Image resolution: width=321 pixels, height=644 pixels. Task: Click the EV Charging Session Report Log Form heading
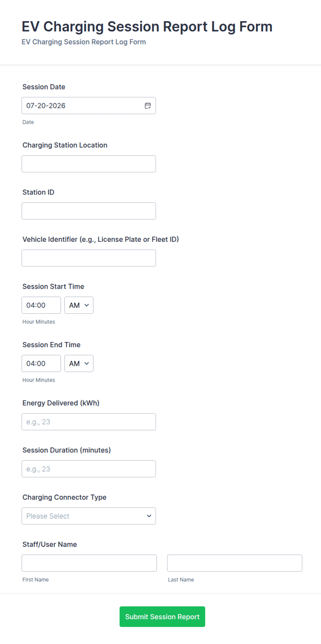pyautogui.click(x=147, y=27)
